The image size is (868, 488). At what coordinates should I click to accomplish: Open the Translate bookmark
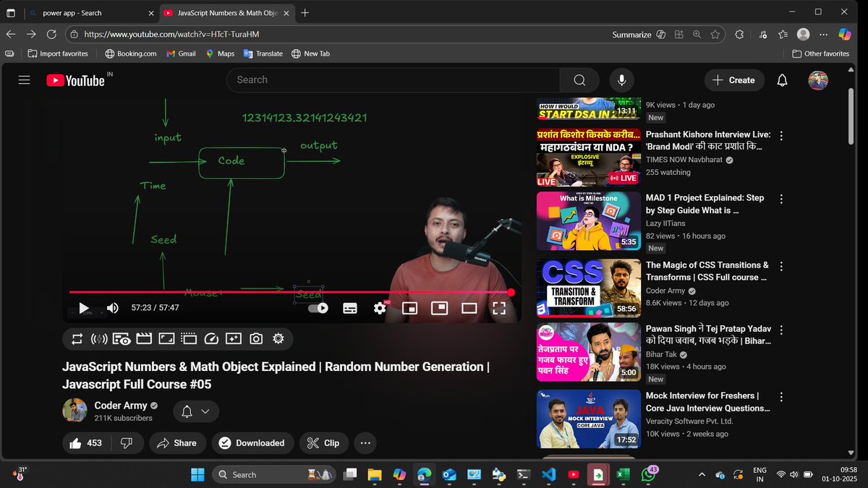coord(263,53)
